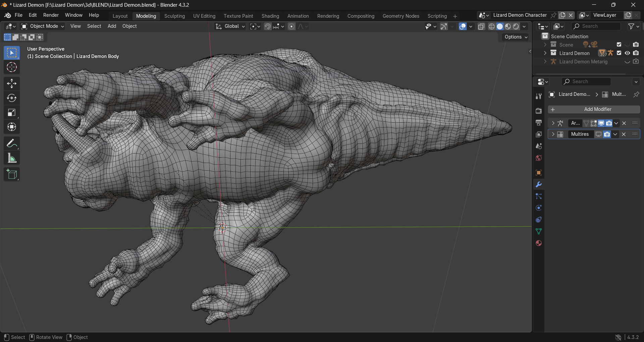644x342 pixels.
Task: Open the viewport Select menu
Action: pos(94,26)
